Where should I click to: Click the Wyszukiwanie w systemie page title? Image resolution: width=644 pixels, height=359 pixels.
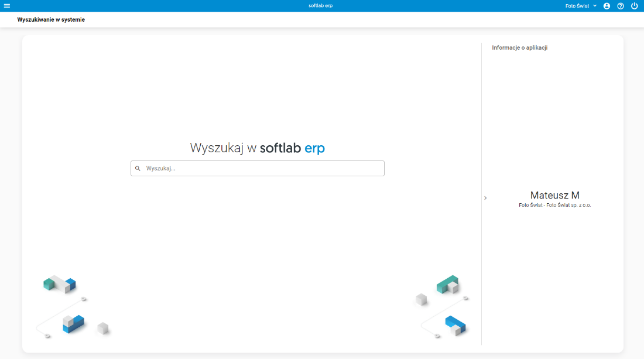(x=51, y=20)
